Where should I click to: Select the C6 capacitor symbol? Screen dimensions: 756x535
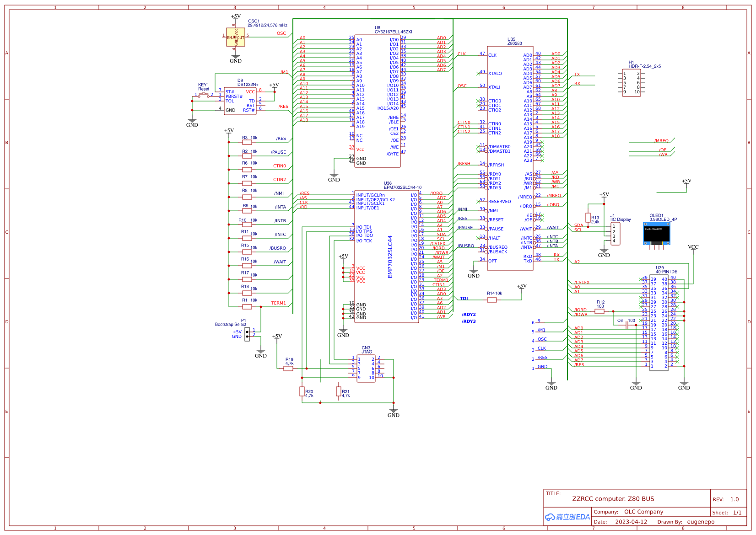626,325
